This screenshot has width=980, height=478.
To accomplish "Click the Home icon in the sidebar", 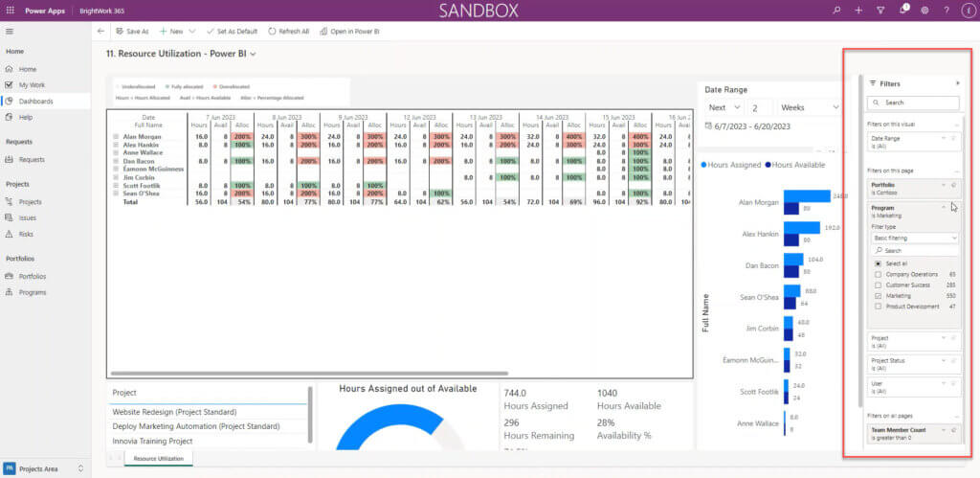I will [x=9, y=69].
